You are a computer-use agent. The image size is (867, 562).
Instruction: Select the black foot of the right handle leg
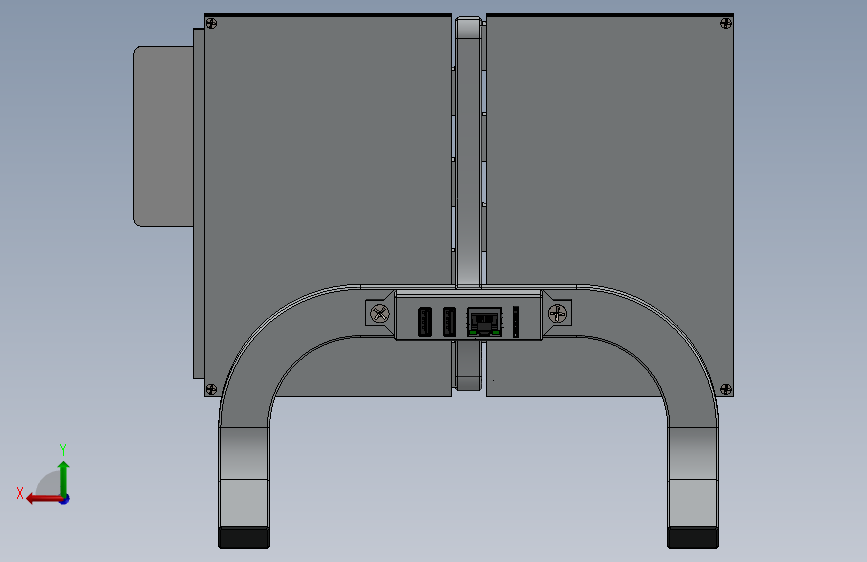693,538
